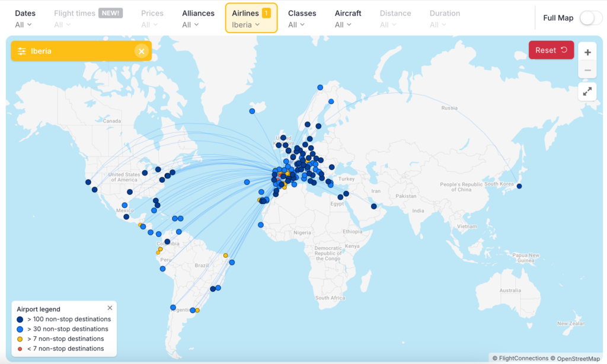This screenshot has height=364, width=607.
Task: Select the Colombia dark blue airport marker
Action: 167,242
